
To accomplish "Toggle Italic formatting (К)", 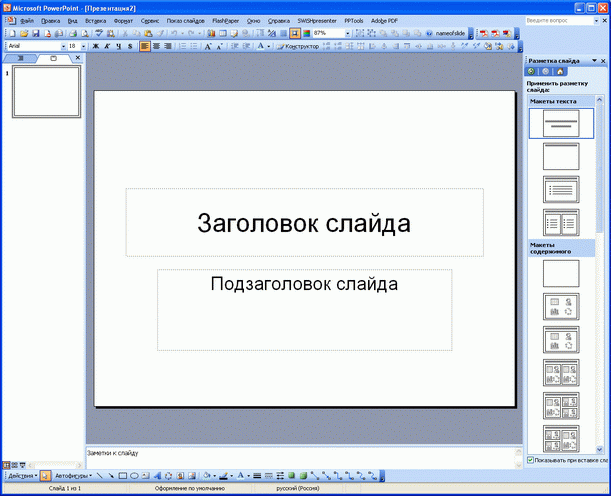I will pos(107,46).
